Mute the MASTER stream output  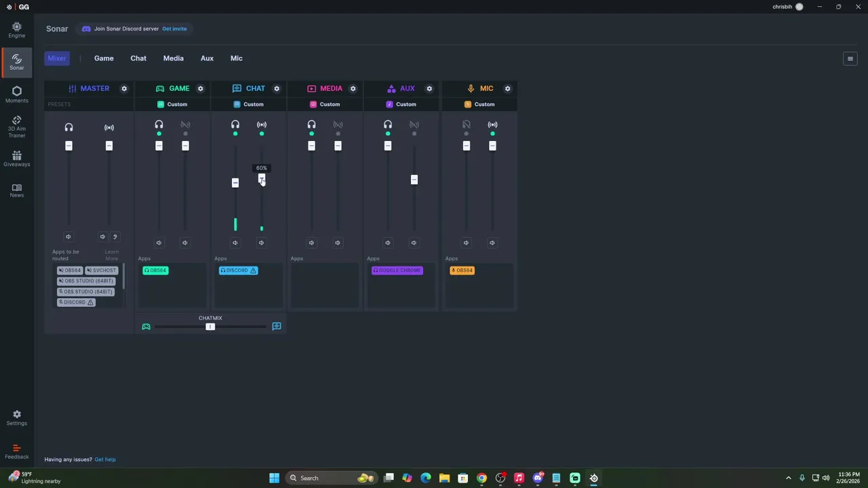(102, 237)
